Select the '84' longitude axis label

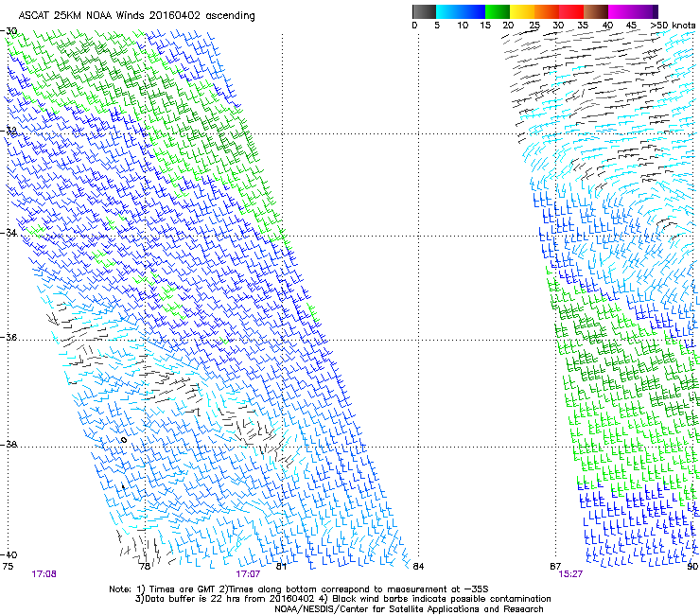418,567
